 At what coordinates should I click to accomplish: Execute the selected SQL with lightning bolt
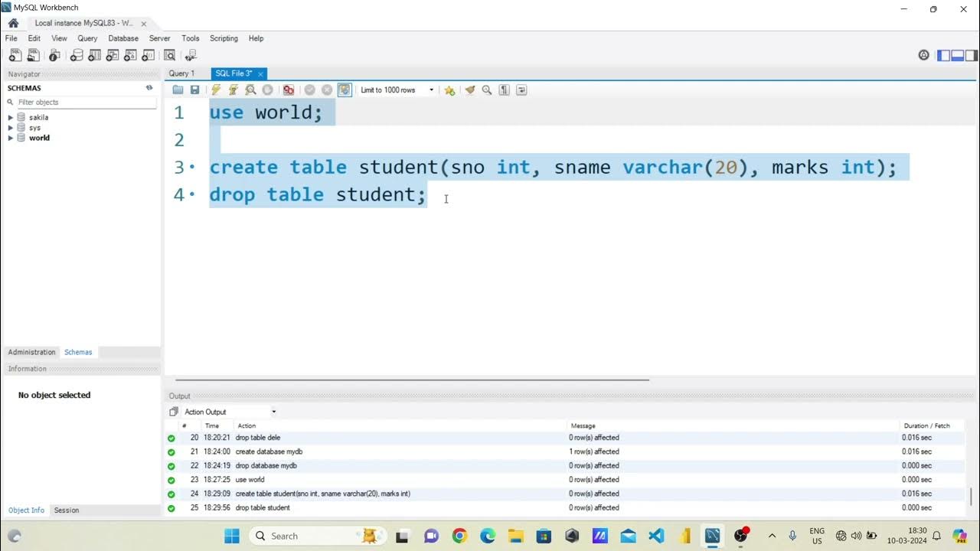(217, 90)
